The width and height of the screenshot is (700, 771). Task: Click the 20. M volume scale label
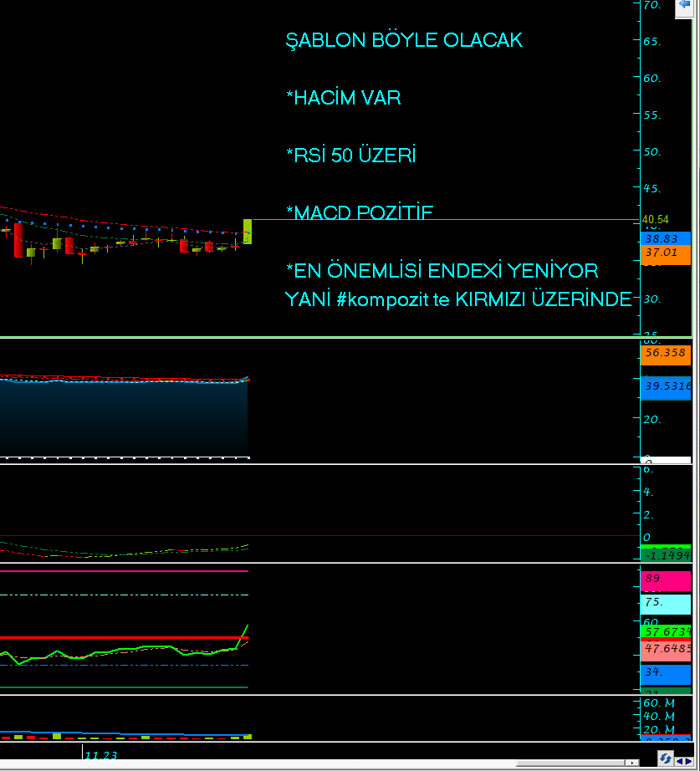(659, 730)
